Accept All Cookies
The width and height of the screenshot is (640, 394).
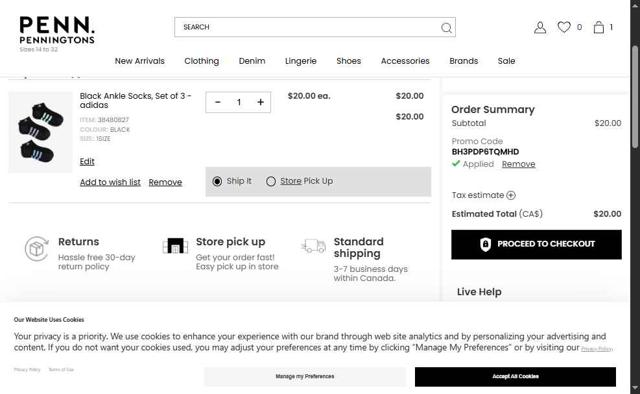tap(515, 376)
